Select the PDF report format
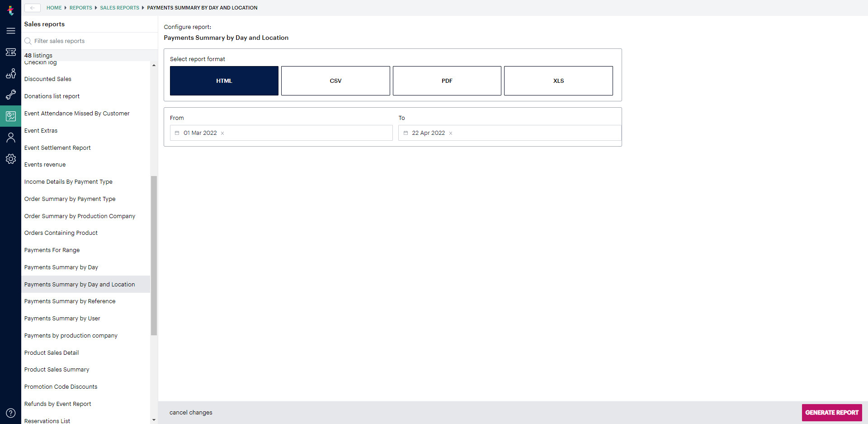Viewport: 868px width, 424px height. point(447,81)
